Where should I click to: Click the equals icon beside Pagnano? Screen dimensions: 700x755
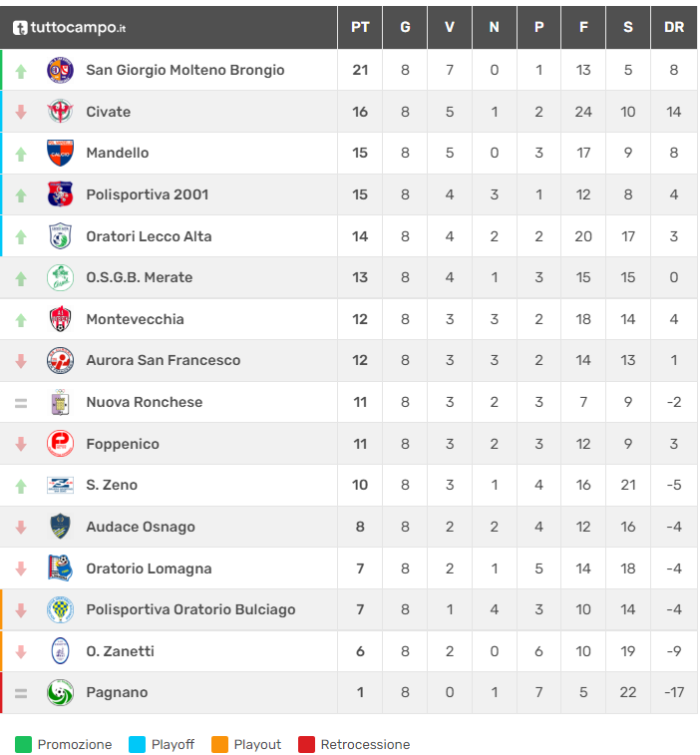pos(21,692)
